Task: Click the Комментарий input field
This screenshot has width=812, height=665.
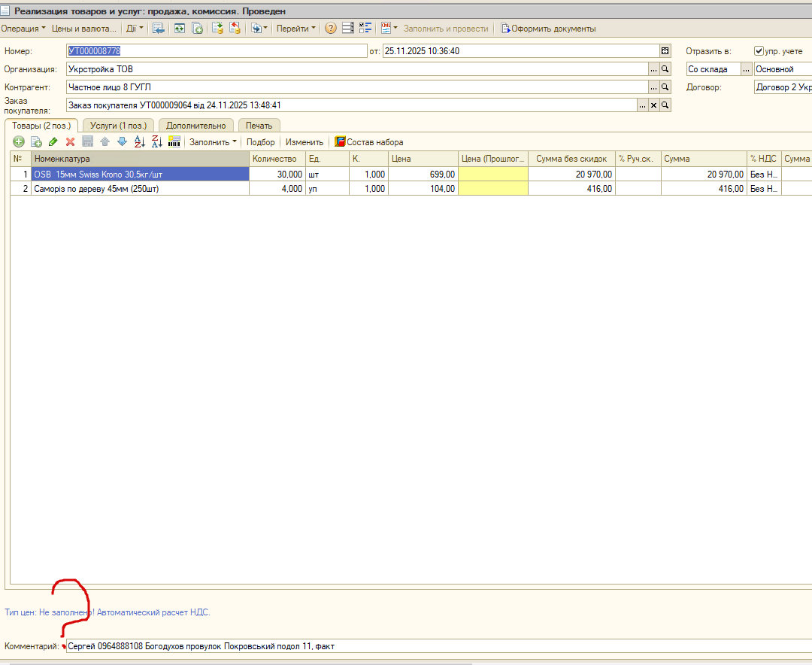Action: [439, 646]
